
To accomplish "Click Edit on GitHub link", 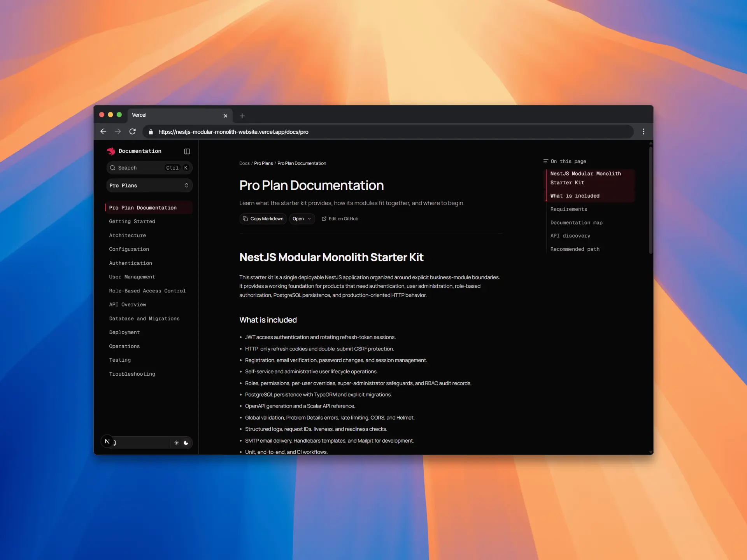I will click(x=340, y=219).
